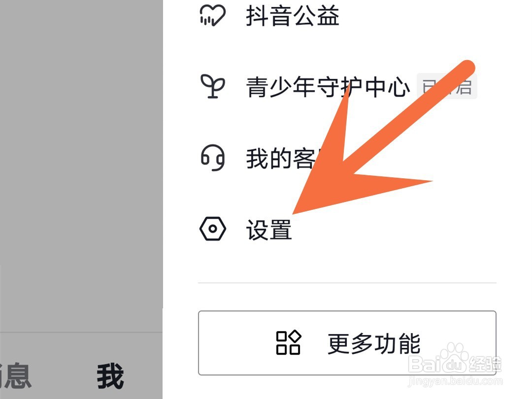Tap the 已开启 status badge
Image resolution: width=532 pixels, height=399 pixels.
tap(447, 86)
